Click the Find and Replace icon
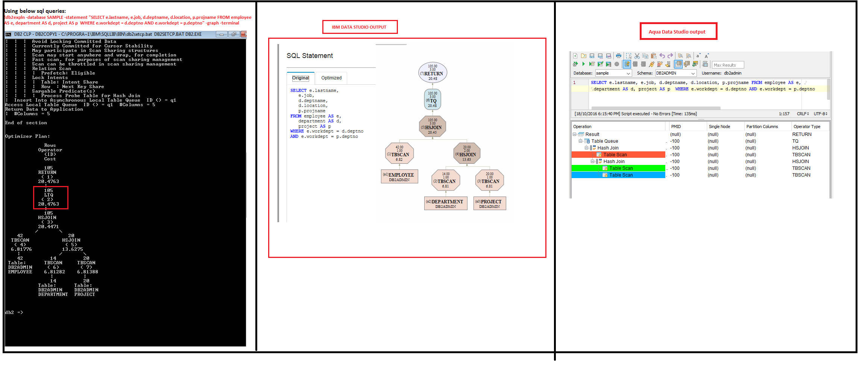Screen dimensions: 868x369 tap(689, 56)
